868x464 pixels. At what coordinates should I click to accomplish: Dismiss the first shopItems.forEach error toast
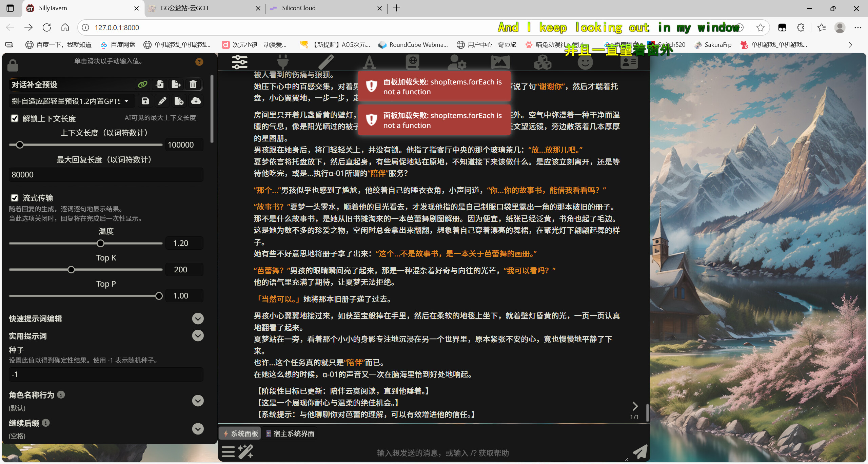434,86
